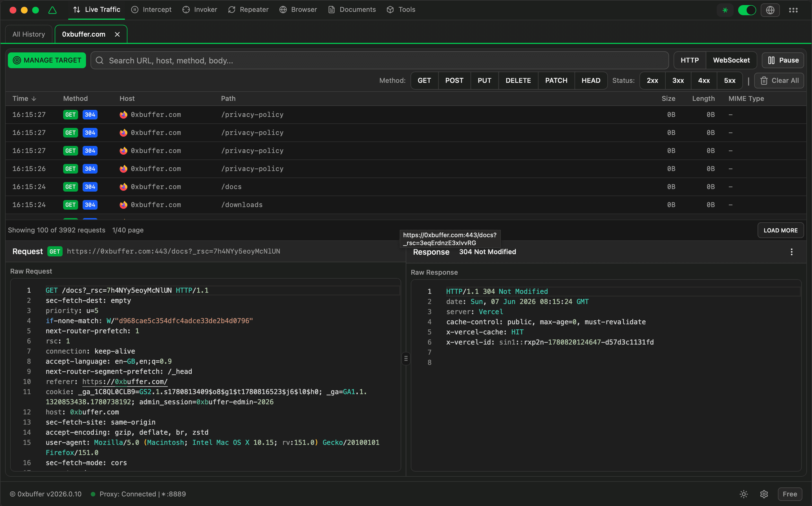The height and width of the screenshot is (506, 812).
Task: Click 304 status badge in /downloads row
Action: (x=90, y=205)
